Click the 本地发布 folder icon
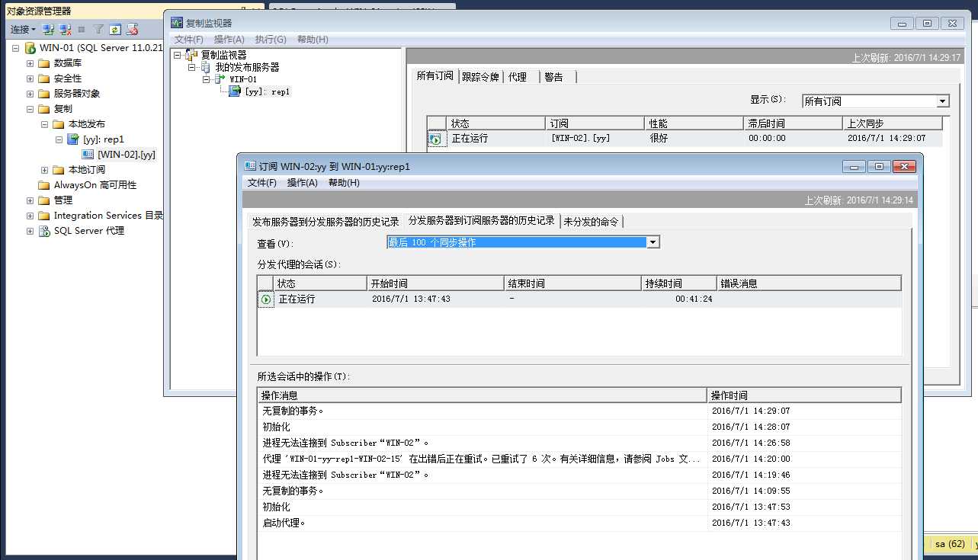 click(59, 124)
